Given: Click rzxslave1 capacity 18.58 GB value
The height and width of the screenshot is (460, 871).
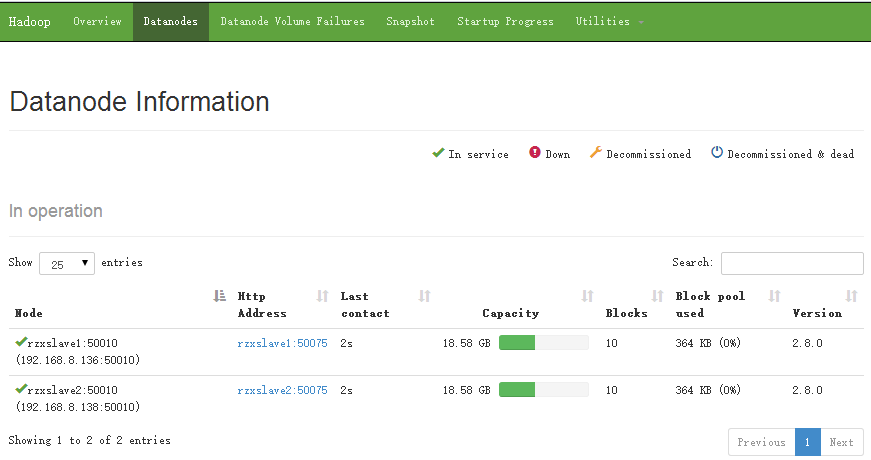Looking at the screenshot, I should tap(467, 343).
